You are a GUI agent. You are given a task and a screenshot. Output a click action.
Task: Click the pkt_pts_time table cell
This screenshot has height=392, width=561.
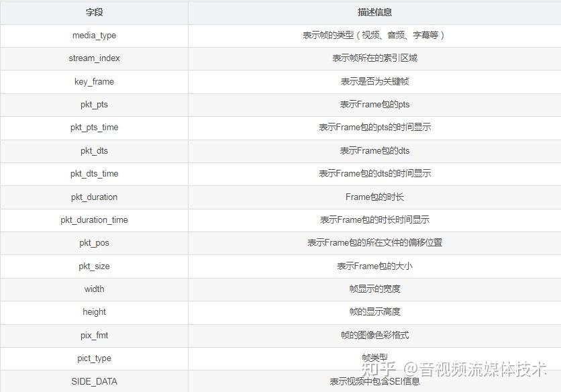pyautogui.click(x=94, y=128)
